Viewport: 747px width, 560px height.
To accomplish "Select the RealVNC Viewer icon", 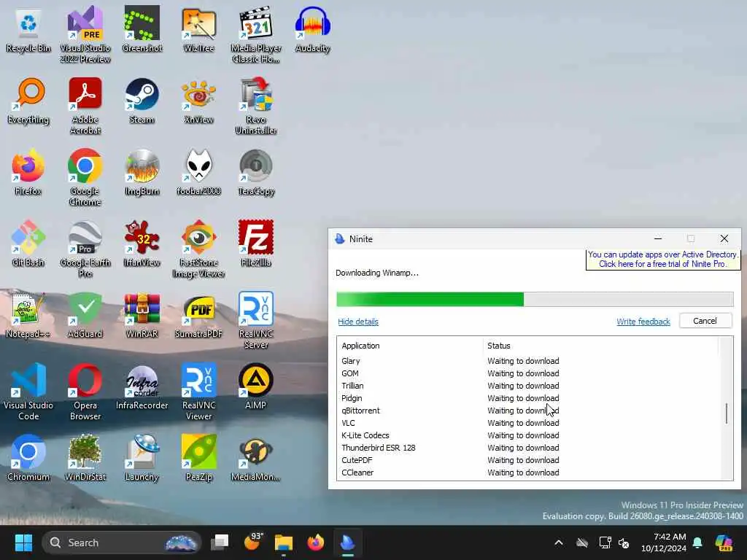I will tap(198, 392).
